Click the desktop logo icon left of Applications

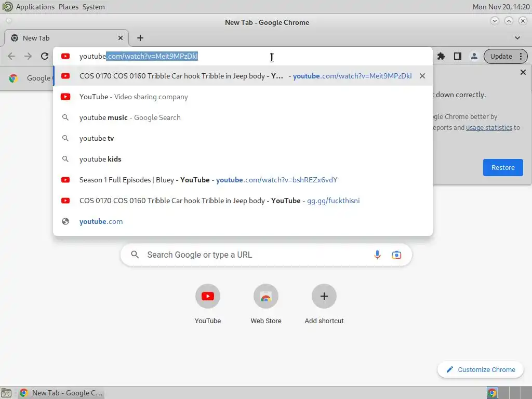[7, 6]
